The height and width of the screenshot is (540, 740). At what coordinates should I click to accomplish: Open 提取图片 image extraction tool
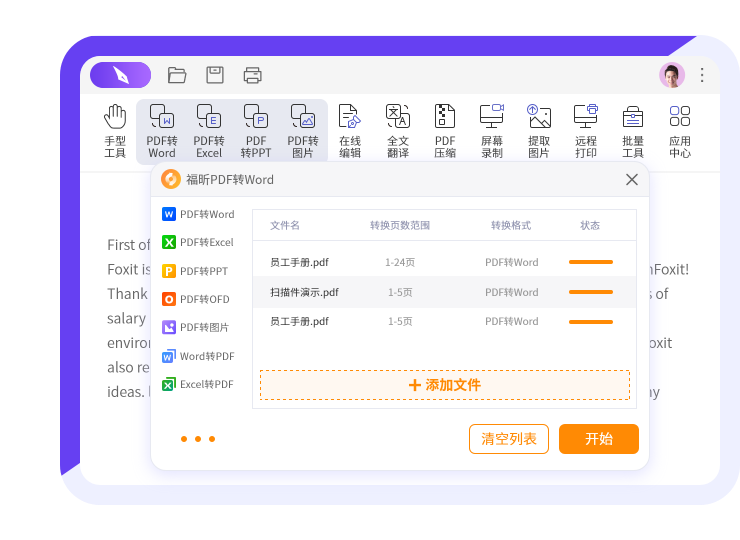(539, 131)
